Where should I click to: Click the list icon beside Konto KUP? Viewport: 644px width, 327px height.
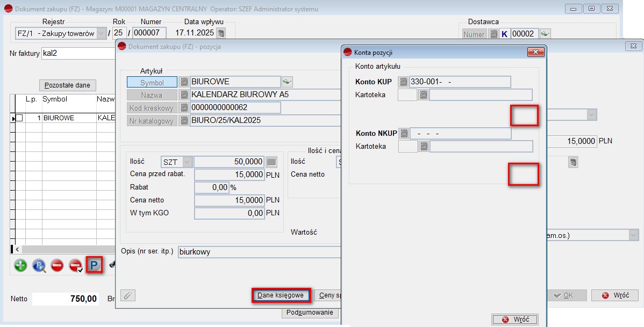(x=403, y=82)
